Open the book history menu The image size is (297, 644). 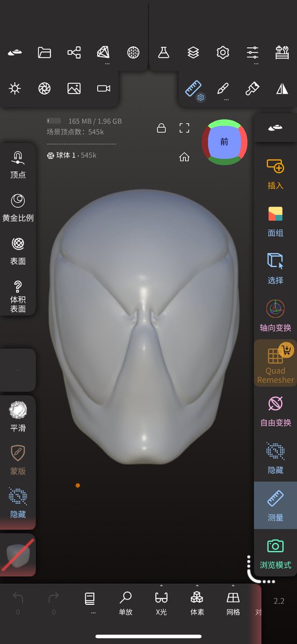[90, 599]
